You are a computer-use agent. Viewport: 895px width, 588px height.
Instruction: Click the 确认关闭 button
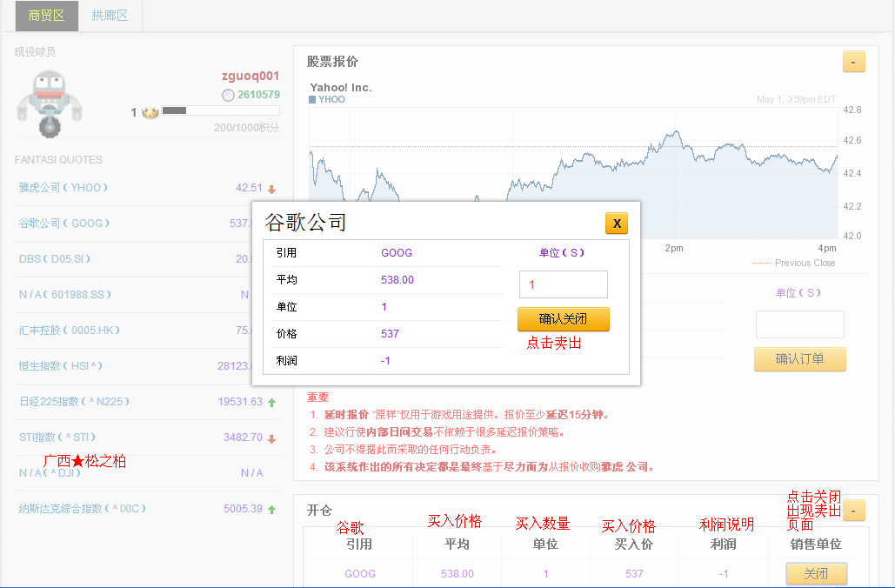click(x=564, y=319)
